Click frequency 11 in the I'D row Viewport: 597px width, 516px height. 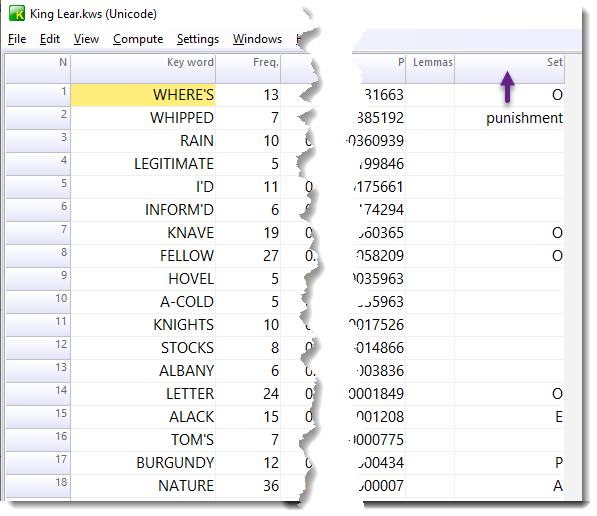pyautogui.click(x=271, y=187)
